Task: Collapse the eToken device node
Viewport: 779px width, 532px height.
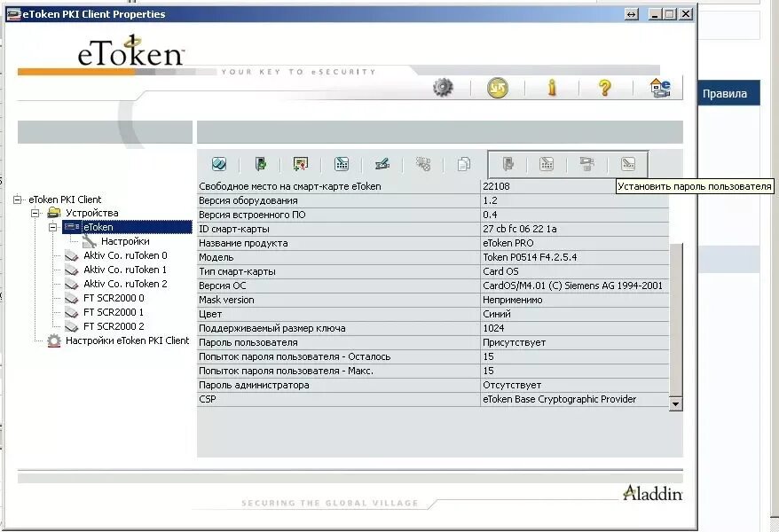Action: pos(53,227)
